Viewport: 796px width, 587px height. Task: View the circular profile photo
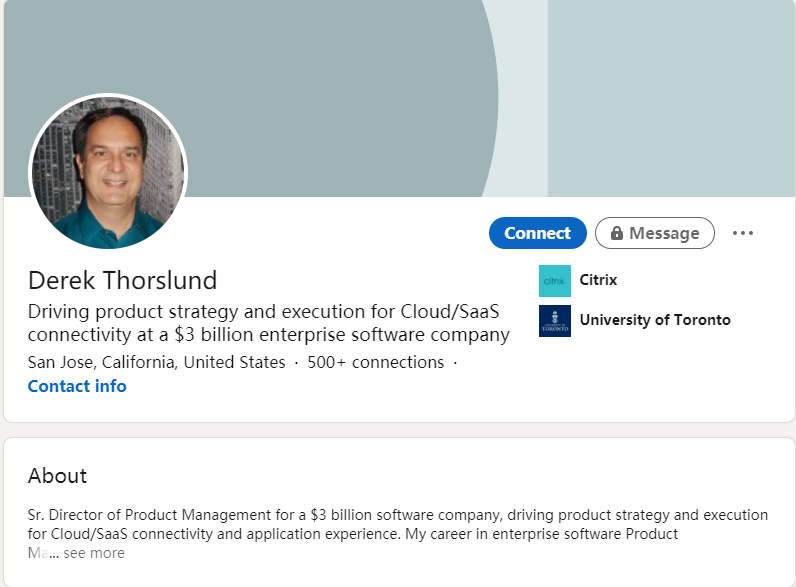tap(108, 172)
